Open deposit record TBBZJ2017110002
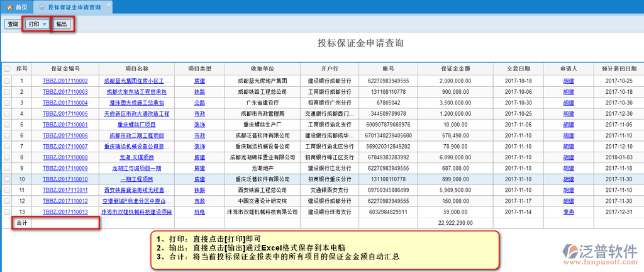The width and height of the screenshot is (644, 272). [x=65, y=81]
